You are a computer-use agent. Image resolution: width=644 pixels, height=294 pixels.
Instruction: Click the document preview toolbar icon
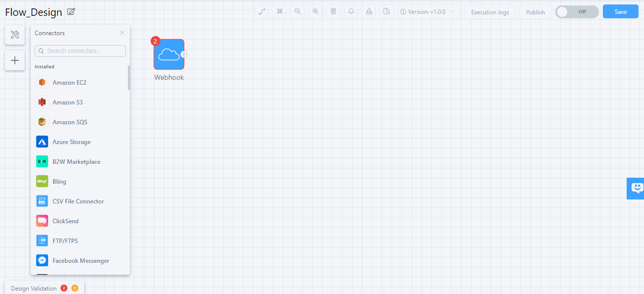click(x=387, y=11)
